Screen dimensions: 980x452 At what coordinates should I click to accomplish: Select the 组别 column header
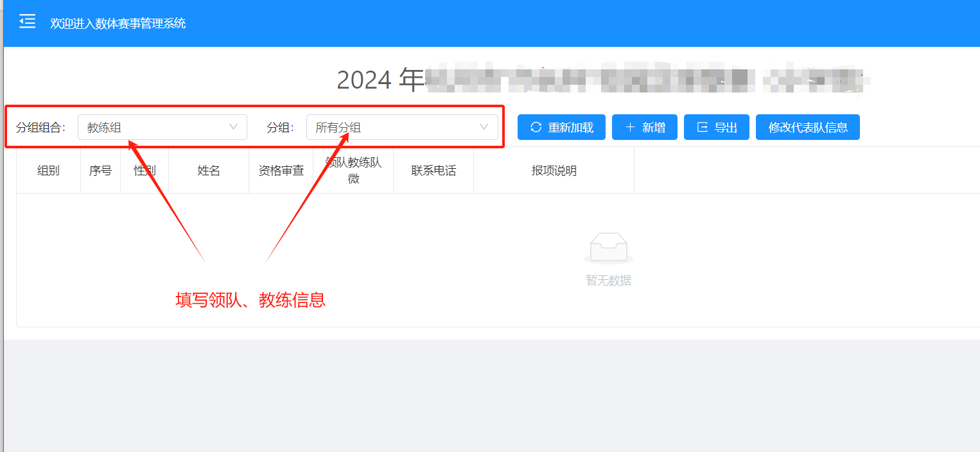(48, 170)
